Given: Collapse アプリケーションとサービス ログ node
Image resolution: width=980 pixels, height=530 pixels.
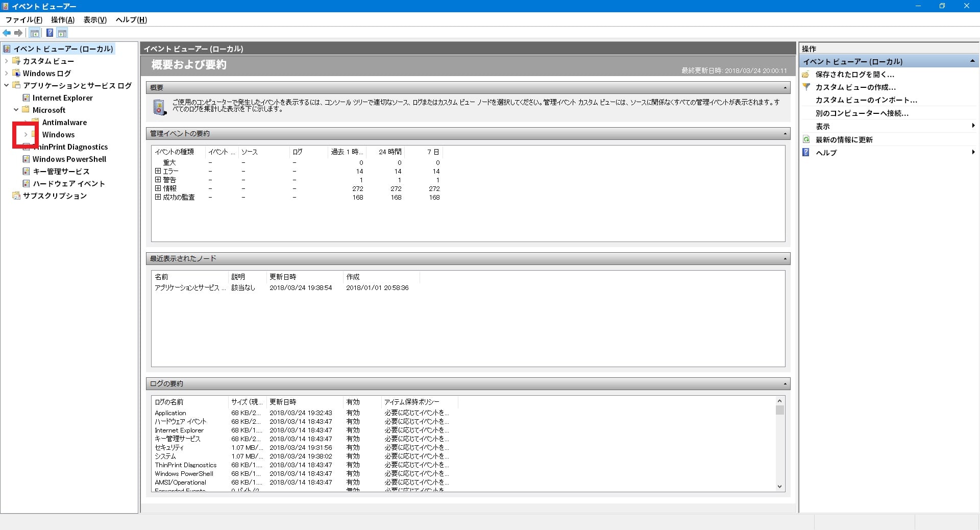Looking at the screenshot, I should pos(6,85).
